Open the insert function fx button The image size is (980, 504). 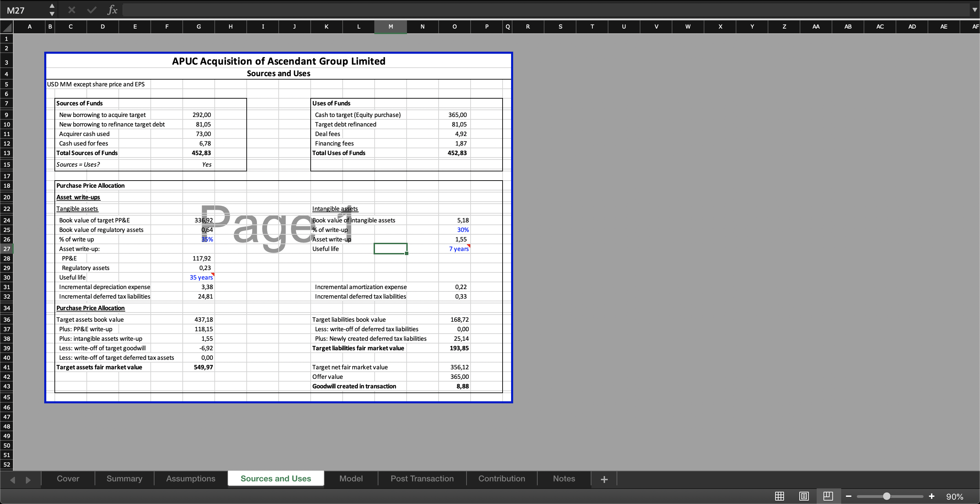112,10
